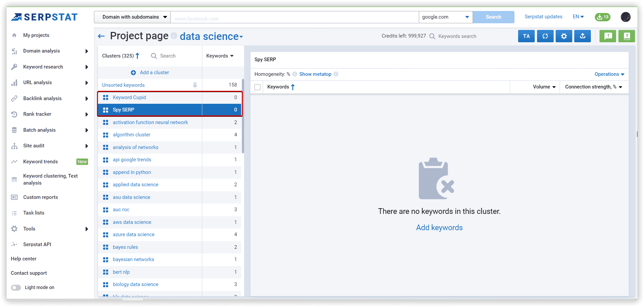Click the green help question icon
This screenshot has height=307, width=644.
coord(627,36)
